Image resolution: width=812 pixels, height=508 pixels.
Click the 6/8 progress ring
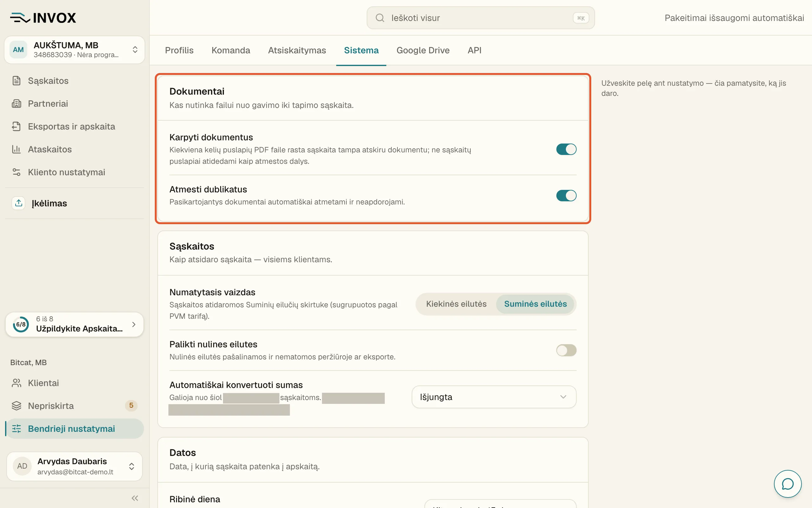[21, 324]
